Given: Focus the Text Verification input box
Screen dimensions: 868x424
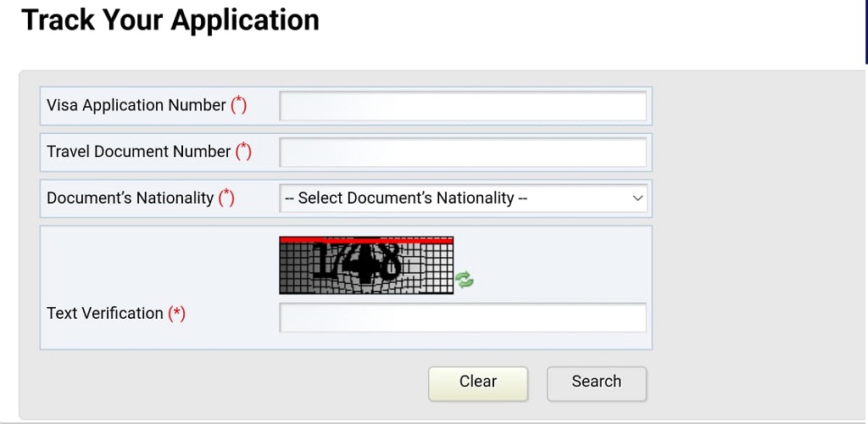Looking at the screenshot, I should click(x=463, y=318).
